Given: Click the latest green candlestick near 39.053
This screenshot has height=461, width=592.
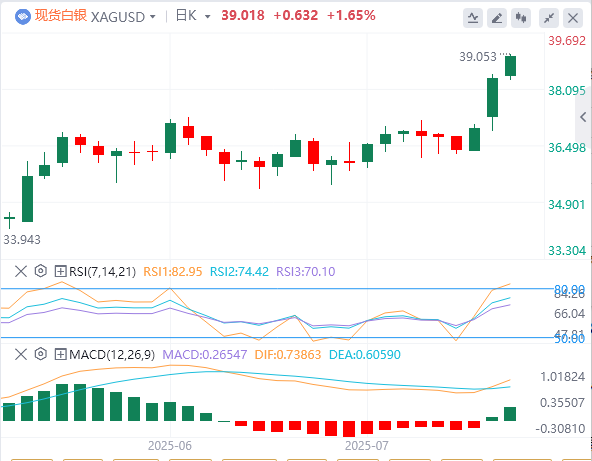Looking at the screenshot, I should [510, 66].
